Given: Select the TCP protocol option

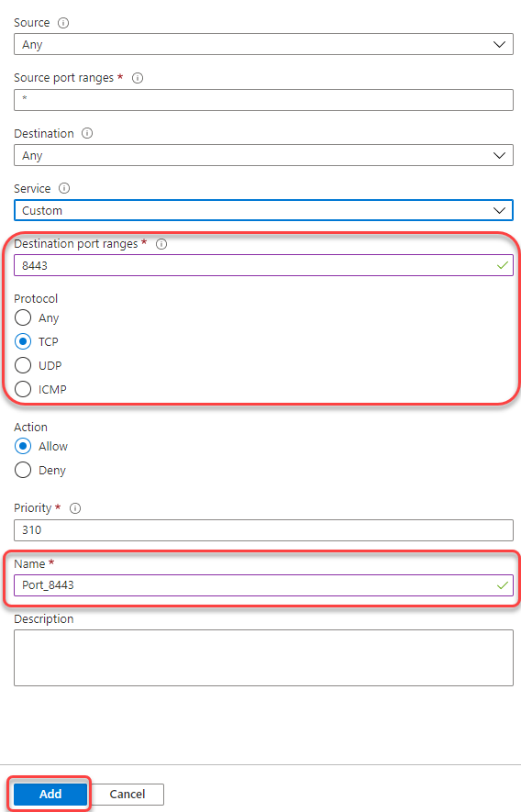Looking at the screenshot, I should pos(23,341).
